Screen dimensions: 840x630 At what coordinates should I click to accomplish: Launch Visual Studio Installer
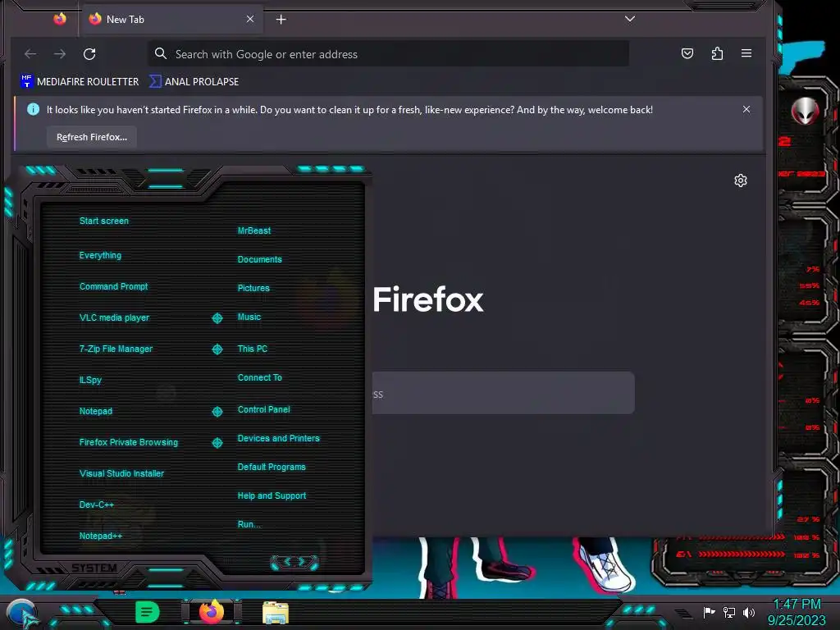pos(121,473)
